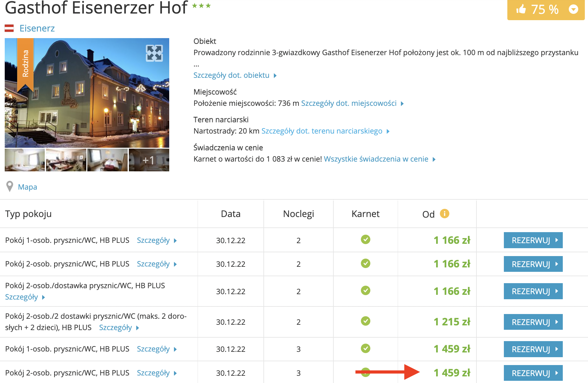Reserve 1-osob. room for 3 nights at 1 459 zł
This screenshot has height=383, width=588.
pyautogui.click(x=533, y=349)
